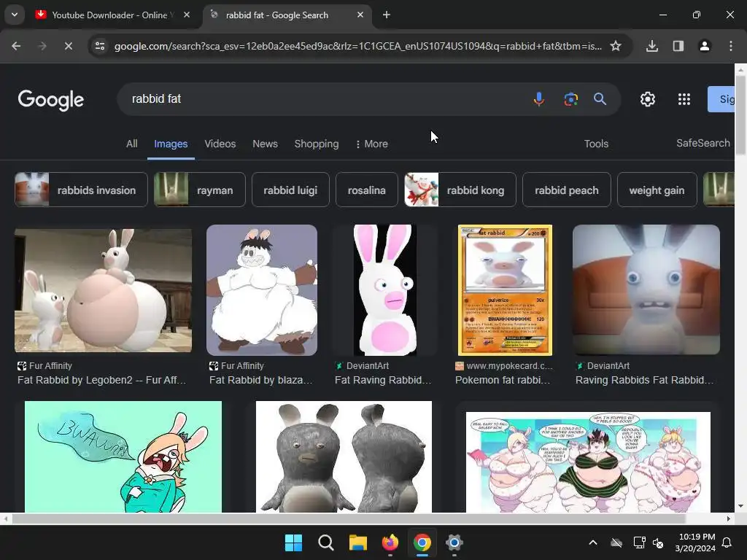Close the rabbid fat search tab
Image resolution: width=747 pixels, height=560 pixels.
pyautogui.click(x=360, y=15)
